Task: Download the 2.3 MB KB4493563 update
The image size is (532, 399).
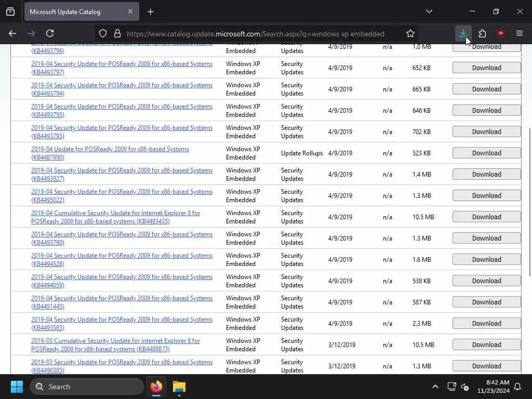Action: 486,324
